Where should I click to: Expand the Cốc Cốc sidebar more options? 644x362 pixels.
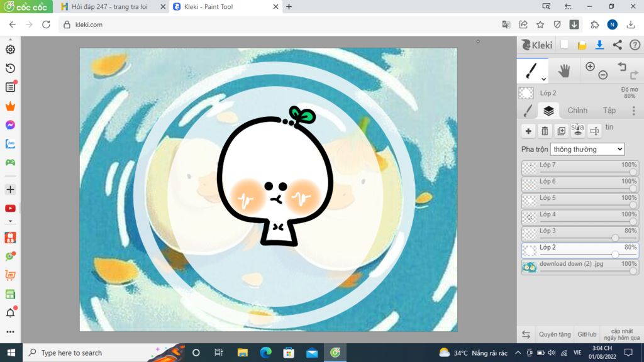[10, 332]
